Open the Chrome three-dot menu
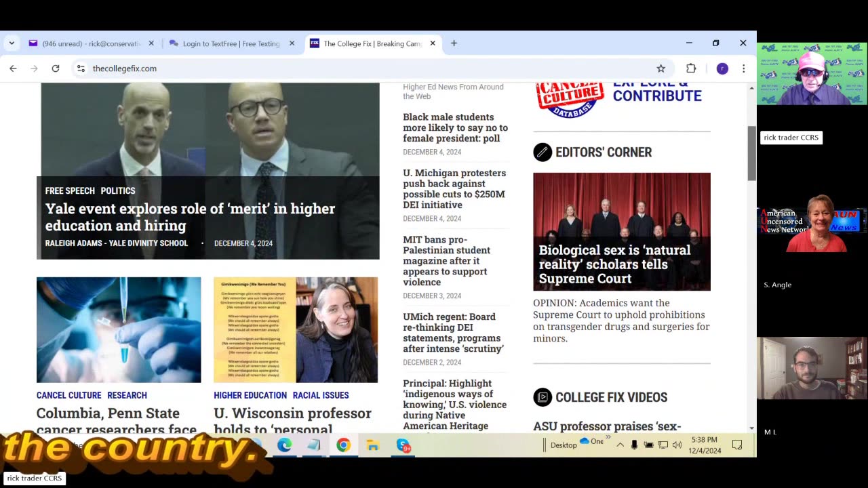The image size is (868, 488). tap(743, 68)
